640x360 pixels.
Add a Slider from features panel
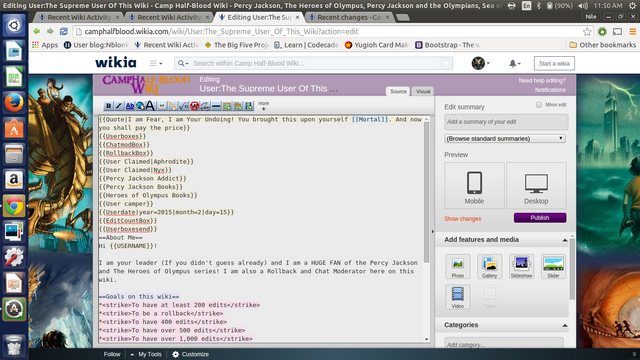pyautogui.click(x=553, y=267)
